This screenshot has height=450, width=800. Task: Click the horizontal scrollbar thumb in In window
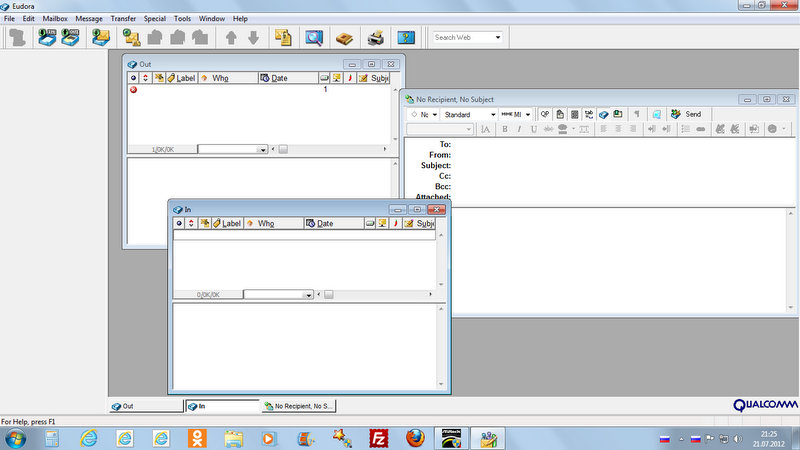pyautogui.click(x=329, y=295)
